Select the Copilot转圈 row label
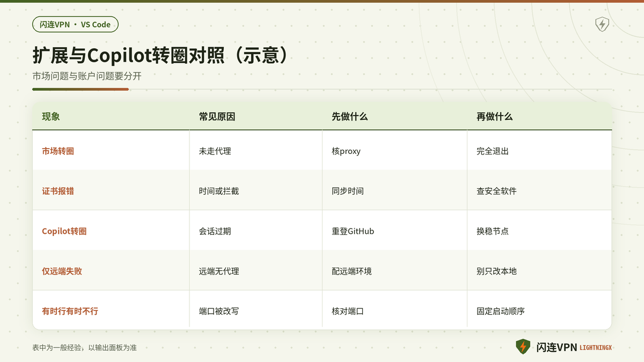The height and width of the screenshot is (362, 644). click(64, 231)
